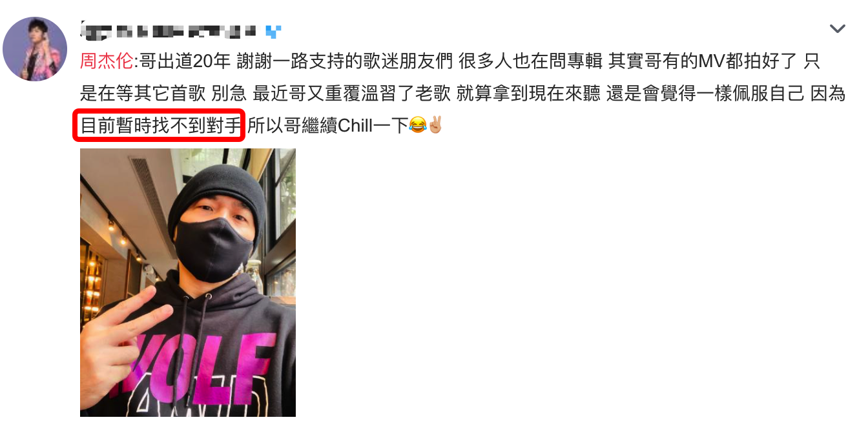Open the pixelated username profile link
This screenshot has width=868, height=422.
[169, 30]
